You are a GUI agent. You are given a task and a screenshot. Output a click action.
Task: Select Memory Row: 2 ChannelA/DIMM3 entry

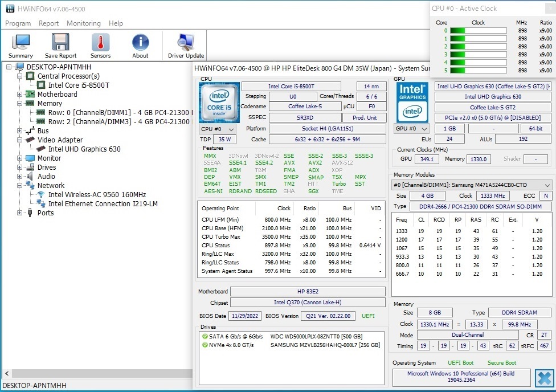point(120,122)
